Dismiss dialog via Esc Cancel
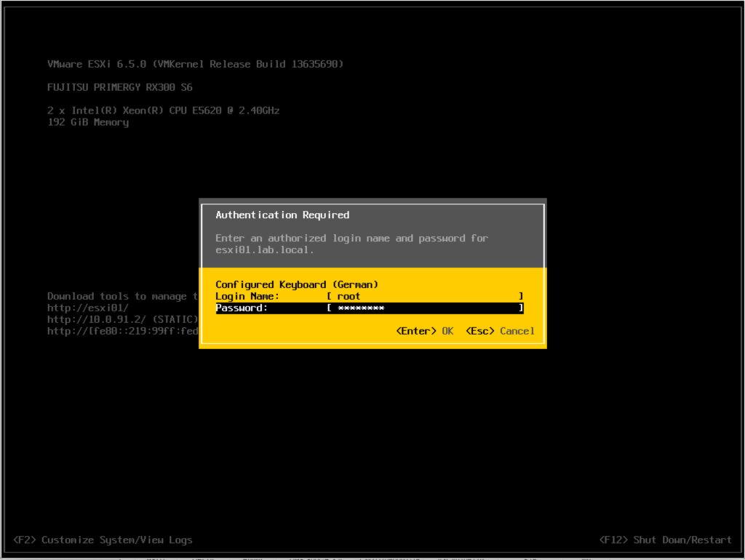Viewport: 745px width, 560px height. pos(500,331)
